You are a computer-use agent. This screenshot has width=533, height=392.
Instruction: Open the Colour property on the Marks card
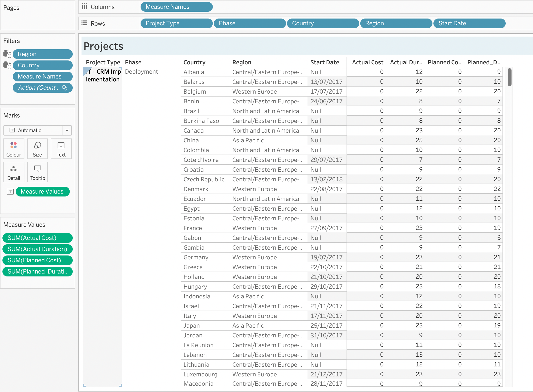pyautogui.click(x=14, y=148)
